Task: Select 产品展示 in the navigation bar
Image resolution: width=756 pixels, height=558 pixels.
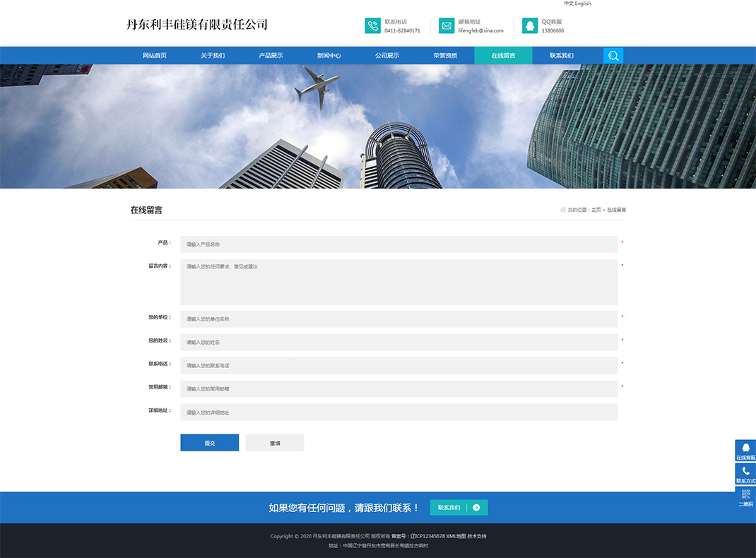Action: pos(271,55)
